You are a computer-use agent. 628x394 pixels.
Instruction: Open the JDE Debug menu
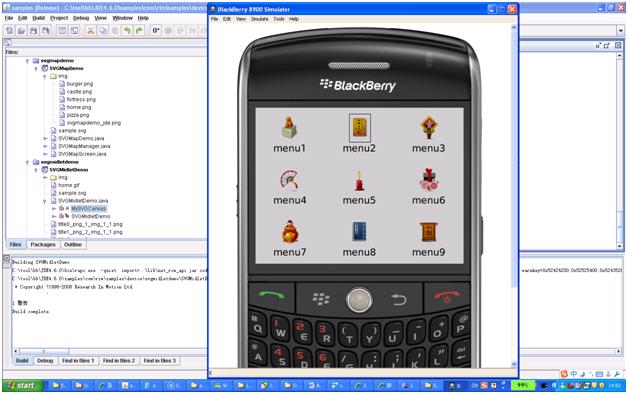click(x=81, y=18)
